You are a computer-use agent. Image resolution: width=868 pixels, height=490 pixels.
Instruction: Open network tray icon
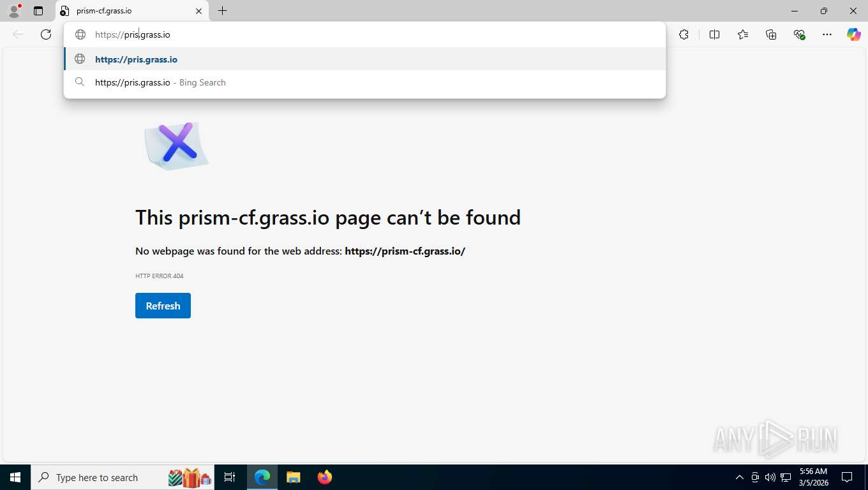click(786, 477)
